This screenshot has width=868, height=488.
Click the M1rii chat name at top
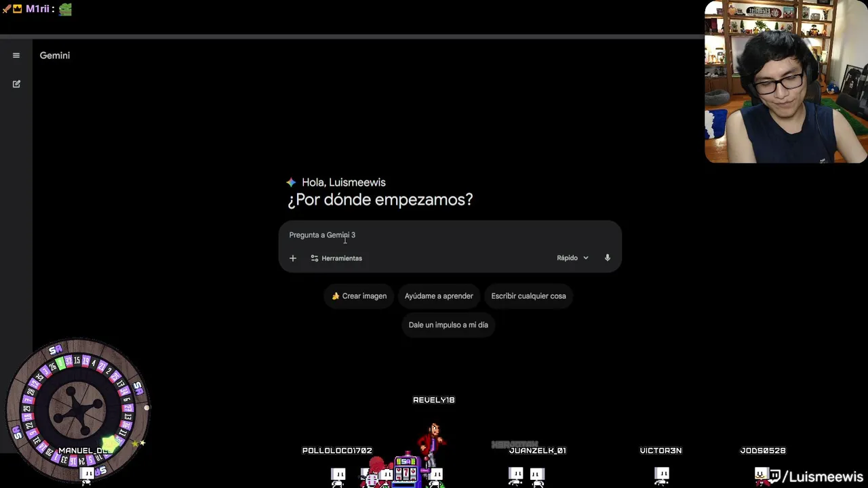[x=37, y=9]
